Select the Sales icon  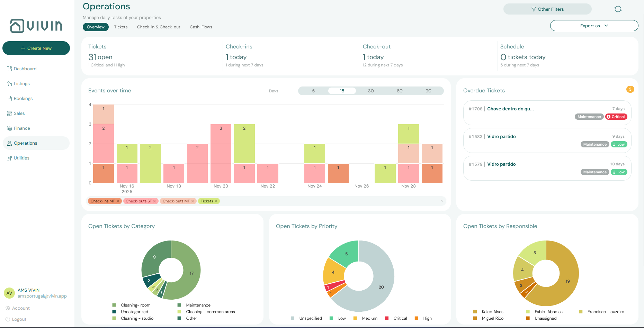point(9,113)
